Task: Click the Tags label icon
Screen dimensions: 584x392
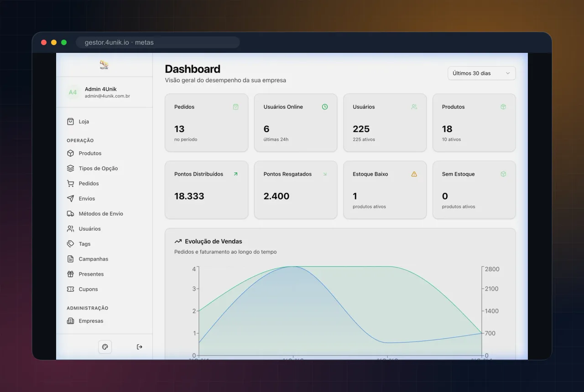Action: [70, 244]
